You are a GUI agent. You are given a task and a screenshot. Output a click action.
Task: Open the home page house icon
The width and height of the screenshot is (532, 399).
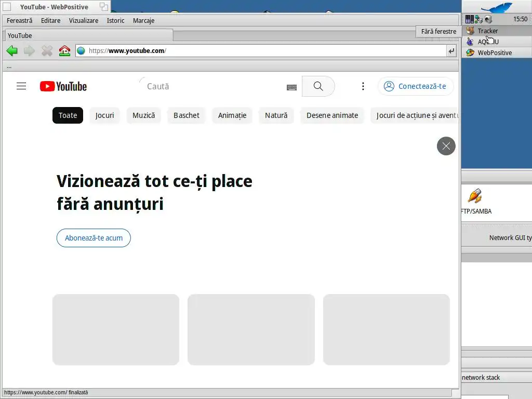(x=64, y=51)
